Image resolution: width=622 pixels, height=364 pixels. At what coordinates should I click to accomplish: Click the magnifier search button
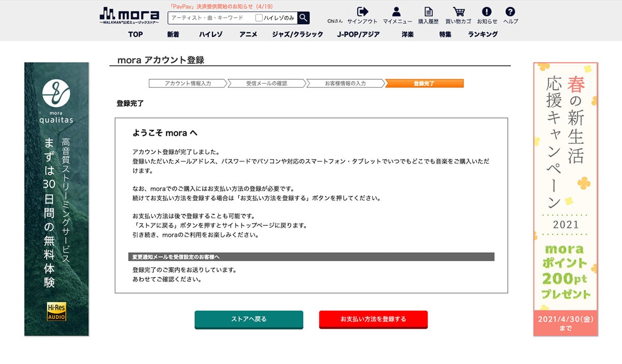[x=303, y=18]
